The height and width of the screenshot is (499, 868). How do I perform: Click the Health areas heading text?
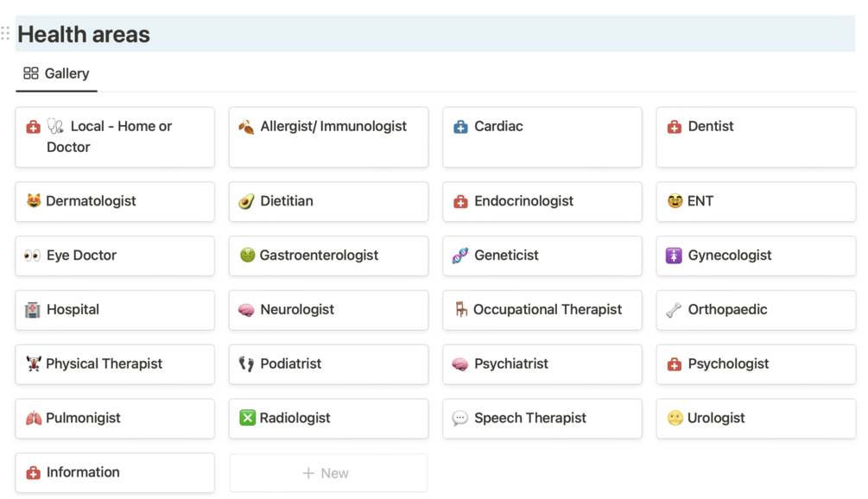coord(84,35)
